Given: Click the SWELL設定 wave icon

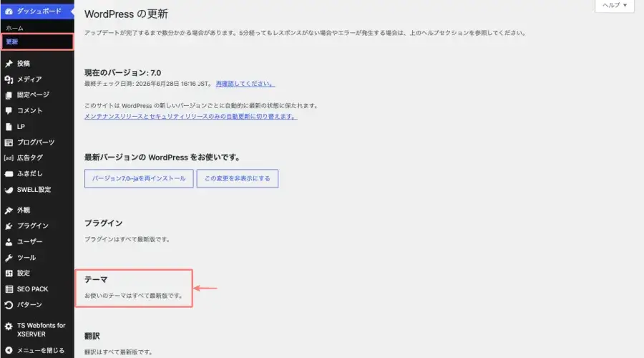Looking at the screenshot, I should click(x=9, y=190).
